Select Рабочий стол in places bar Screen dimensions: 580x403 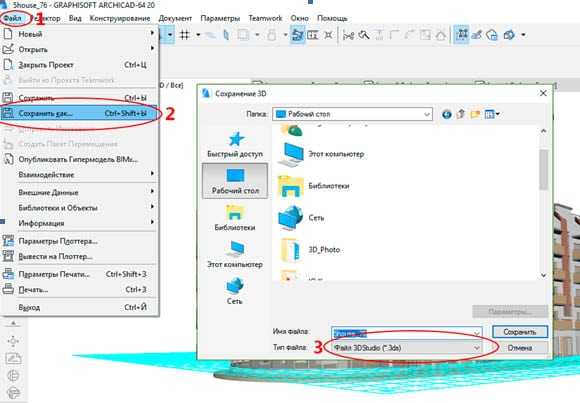click(x=235, y=181)
